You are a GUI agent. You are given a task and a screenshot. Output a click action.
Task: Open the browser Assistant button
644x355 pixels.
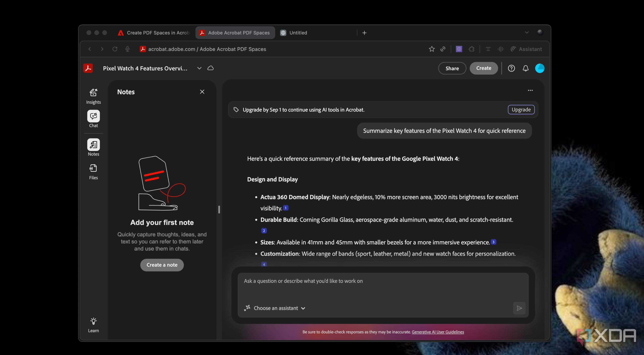click(526, 49)
